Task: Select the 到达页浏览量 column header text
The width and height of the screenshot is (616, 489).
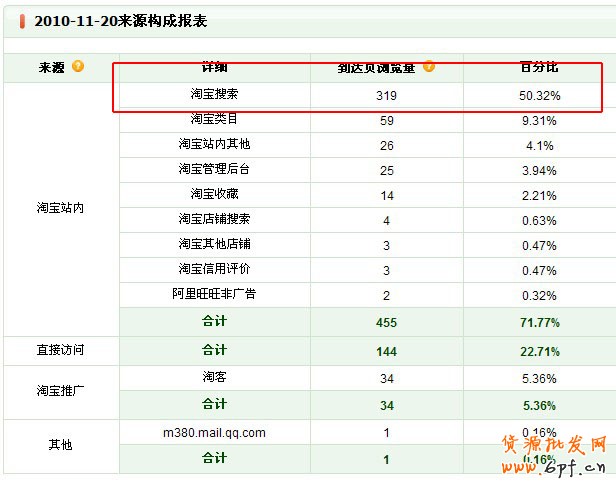Action: pyautogui.click(x=378, y=67)
